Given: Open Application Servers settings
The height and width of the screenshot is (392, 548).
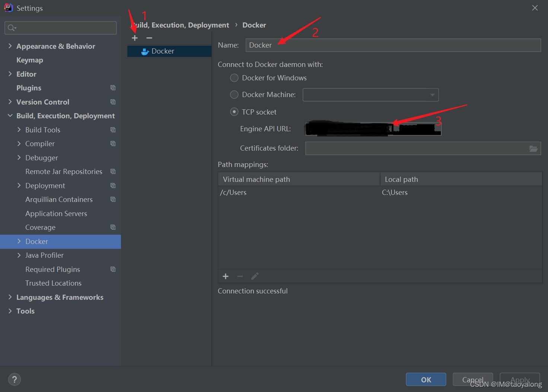Looking at the screenshot, I should 56,213.
